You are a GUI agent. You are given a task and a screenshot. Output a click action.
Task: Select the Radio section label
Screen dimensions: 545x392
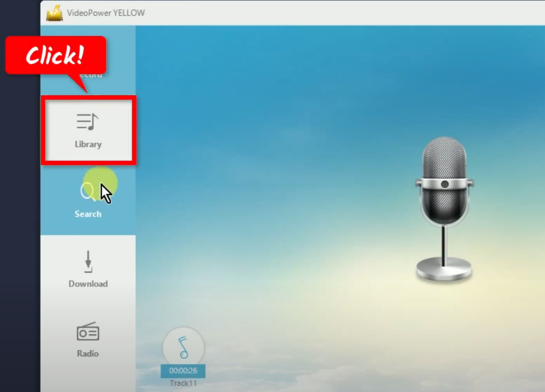pos(88,354)
